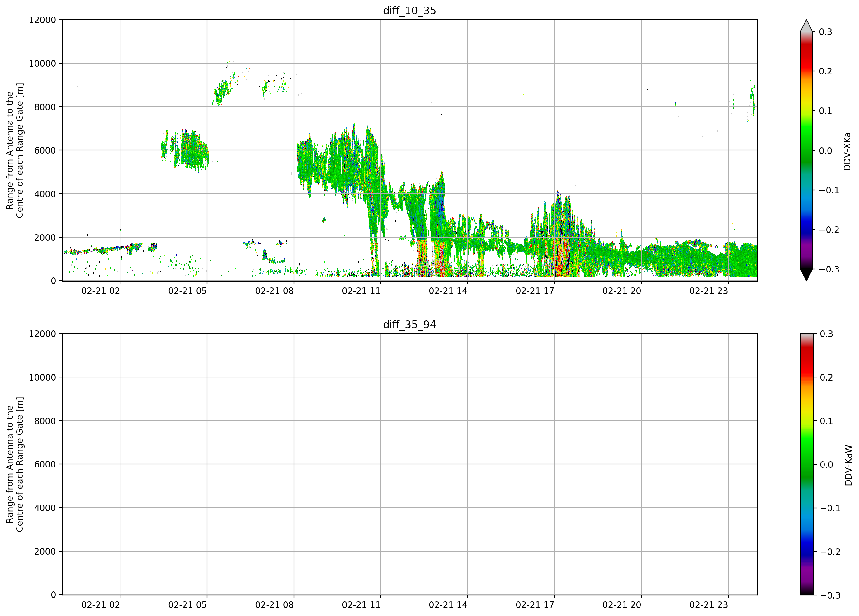Image resolution: width=859 pixels, height=616 pixels.
Task: Click the 4000 tick on diff_10_35 y-axis
Action: pos(45,194)
